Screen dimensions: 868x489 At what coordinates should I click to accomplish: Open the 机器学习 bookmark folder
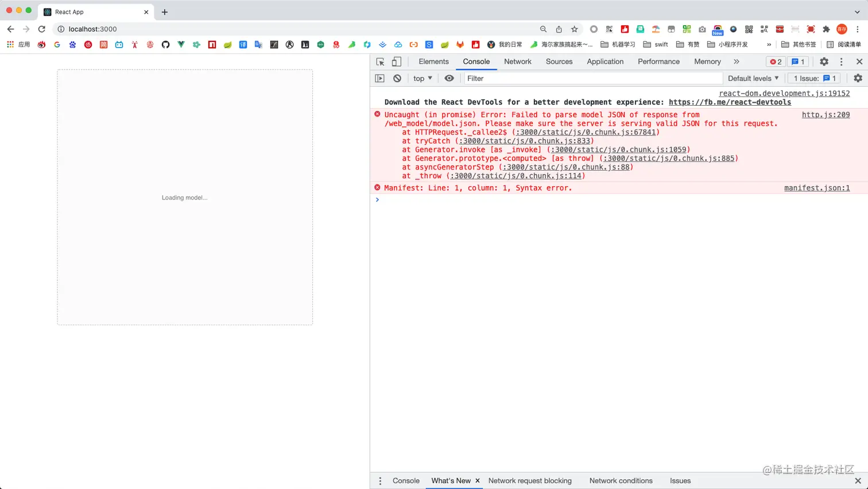[618, 44]
